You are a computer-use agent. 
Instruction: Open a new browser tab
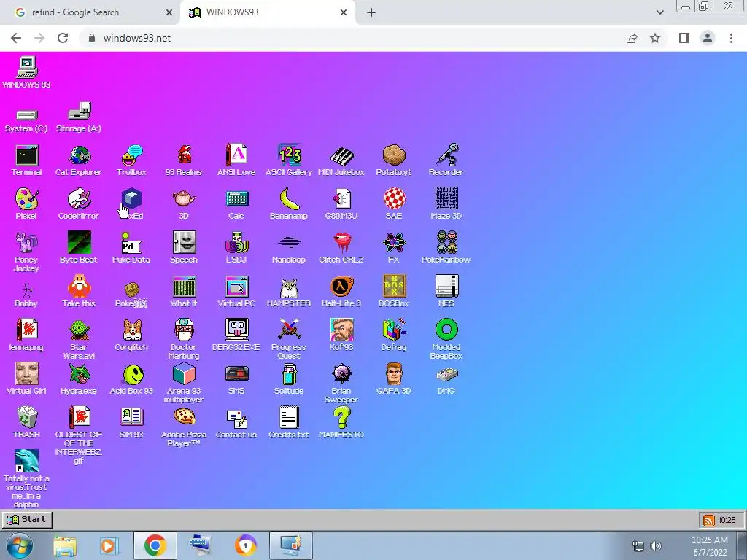[x=371, y=12]
